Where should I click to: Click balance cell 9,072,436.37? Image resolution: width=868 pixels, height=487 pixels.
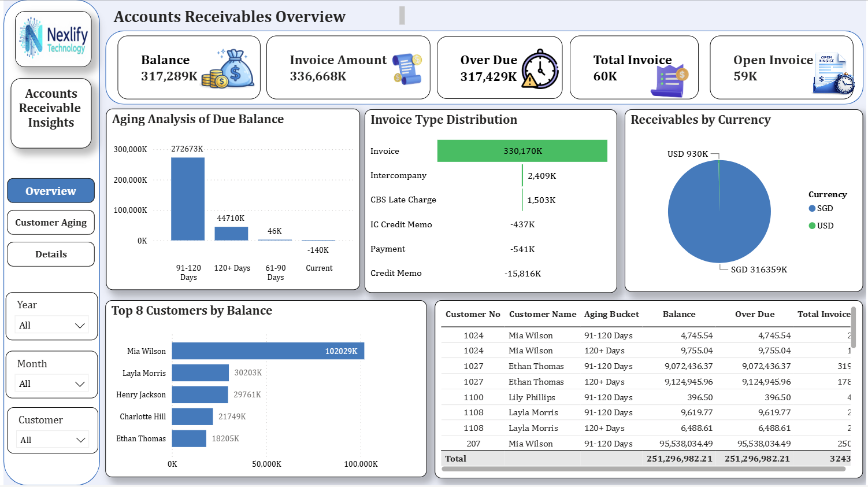point(688,366)
